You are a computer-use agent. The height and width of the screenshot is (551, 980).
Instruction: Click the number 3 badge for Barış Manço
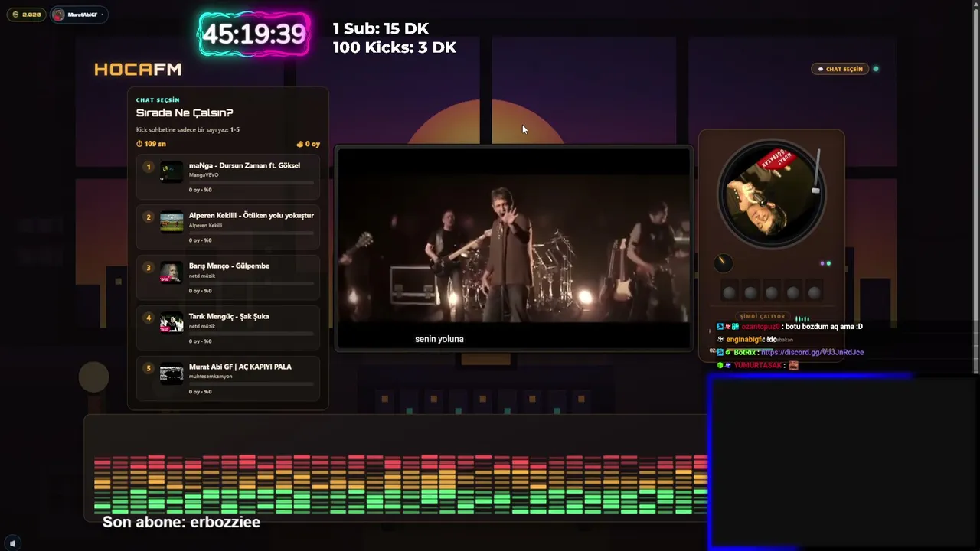149,268
